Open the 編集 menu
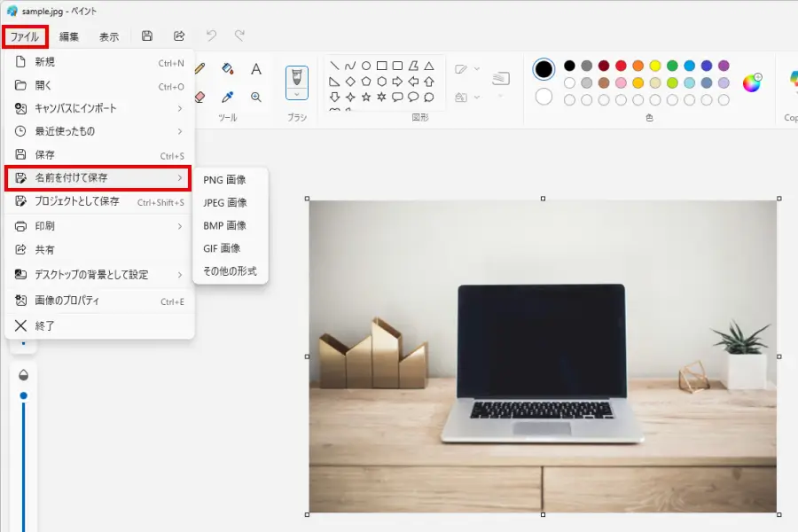This screenshot has width=798, height=532. pos(69,36)
